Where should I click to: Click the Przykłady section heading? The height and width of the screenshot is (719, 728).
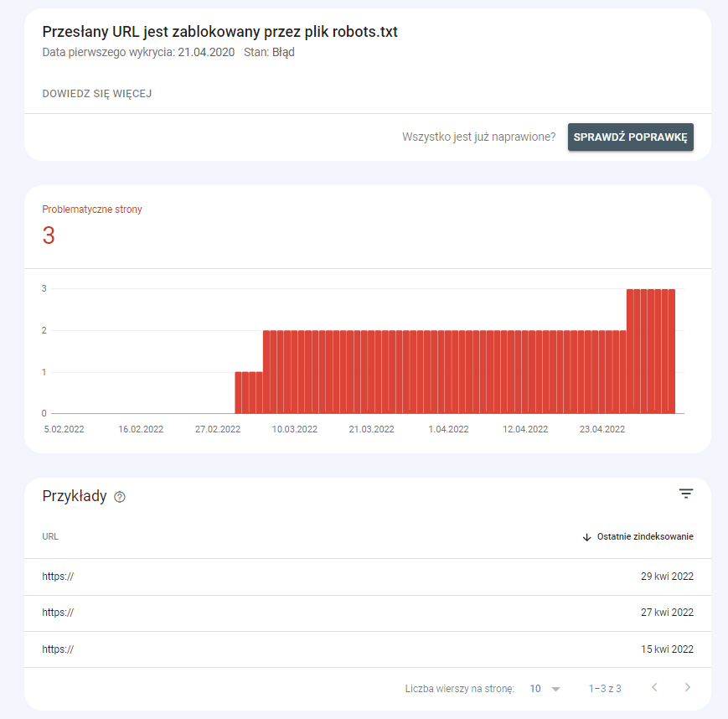tap(75, 496)
